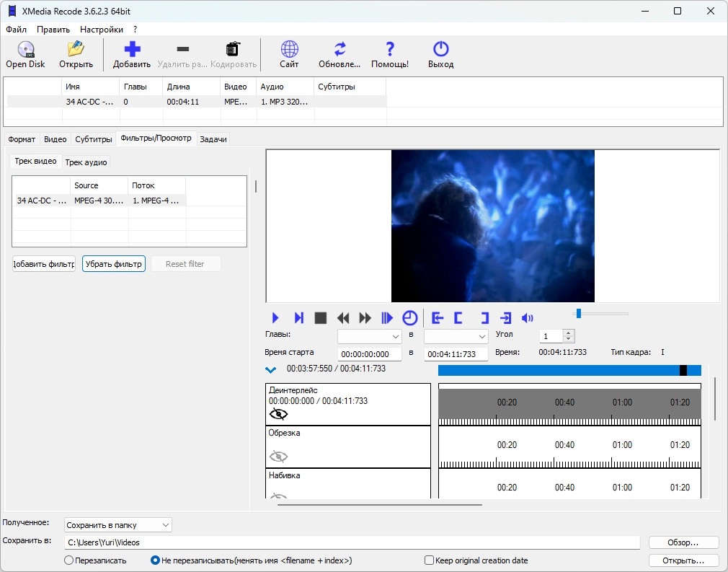Click the Обзор... button
This screenshot has height=572, width=728.
click(683, 542)
